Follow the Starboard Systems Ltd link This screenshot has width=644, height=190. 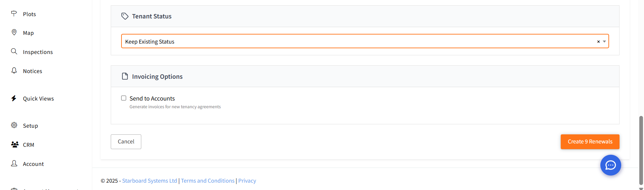[149, 181]
